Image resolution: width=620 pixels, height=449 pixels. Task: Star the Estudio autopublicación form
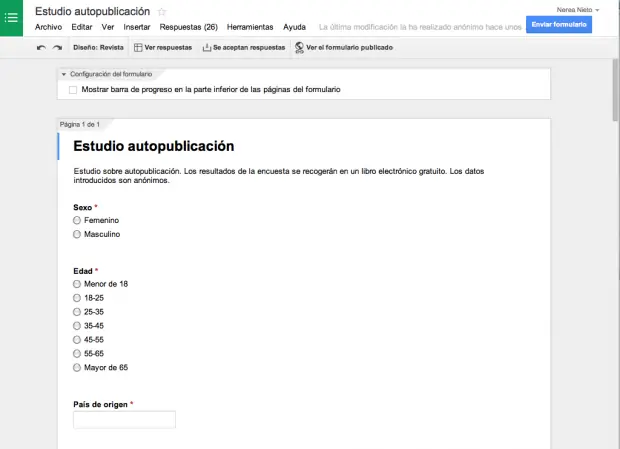[x=162, y=11]
